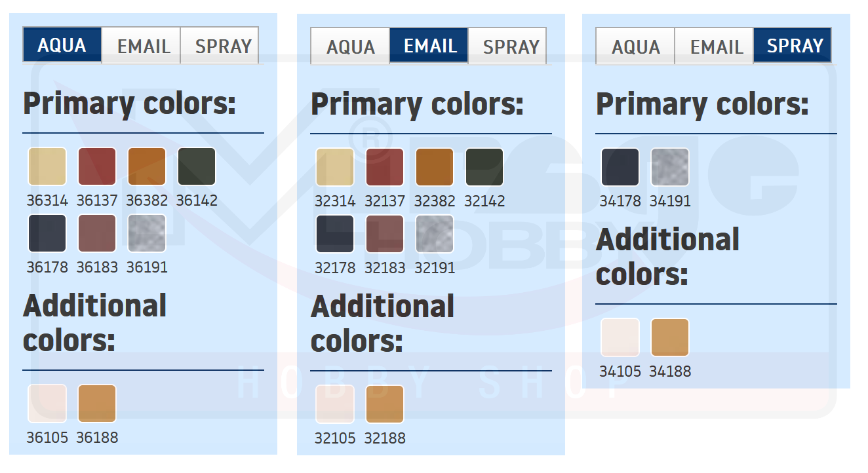Pick the pale pink swatch 36105
868x473 pixels.
pos(47,404)
